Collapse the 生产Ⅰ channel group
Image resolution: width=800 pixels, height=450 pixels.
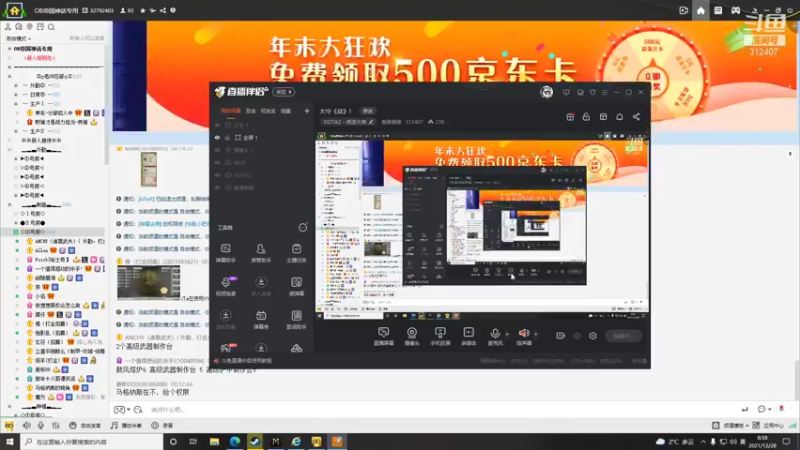point(16,104)
